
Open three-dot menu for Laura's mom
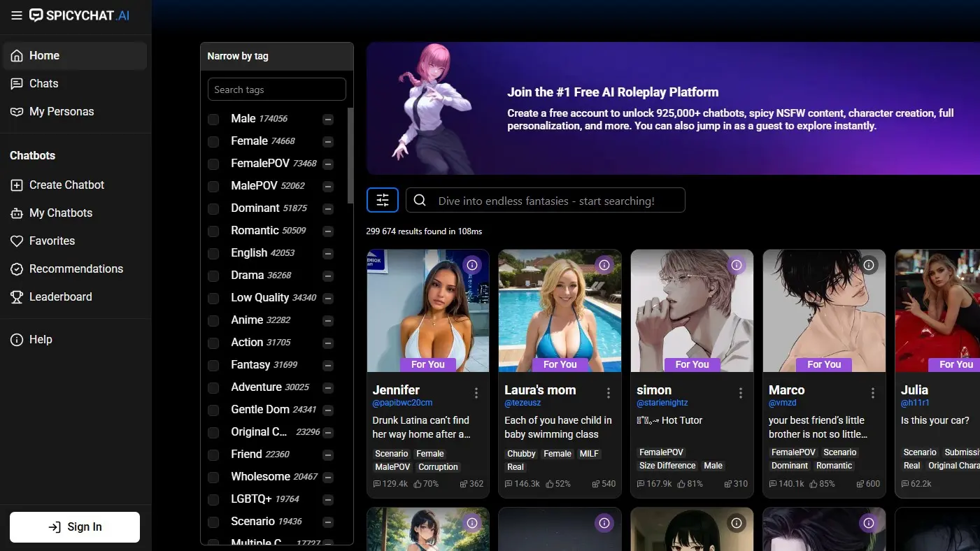tap(609, 393)
